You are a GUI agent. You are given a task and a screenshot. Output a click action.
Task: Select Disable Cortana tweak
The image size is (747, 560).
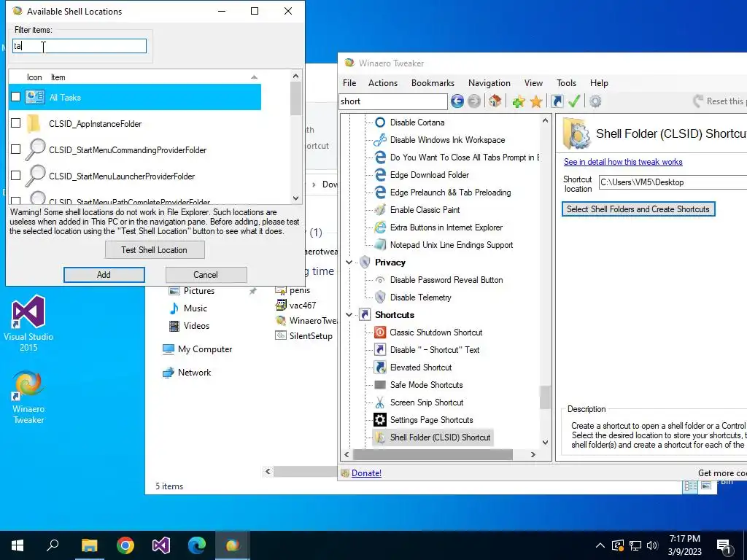coord(417,122)
